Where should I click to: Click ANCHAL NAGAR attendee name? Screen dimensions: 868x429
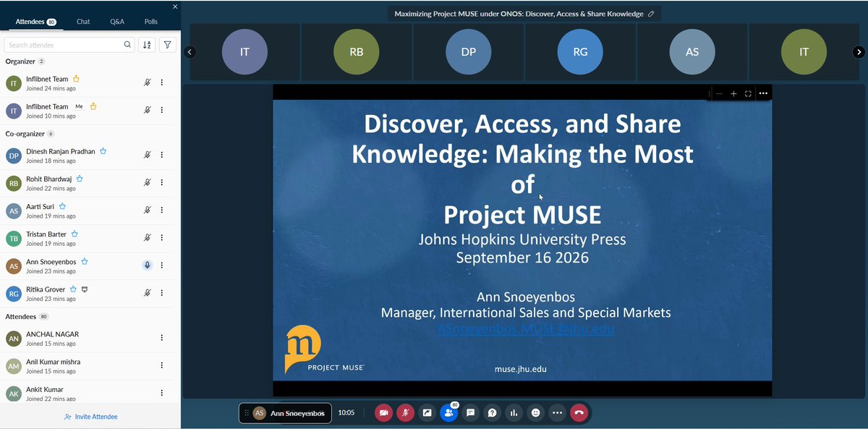coord(53,334)
